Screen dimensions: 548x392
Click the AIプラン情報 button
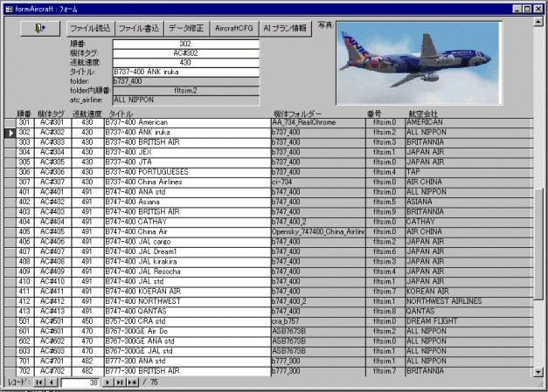click(x=285, y=28)
